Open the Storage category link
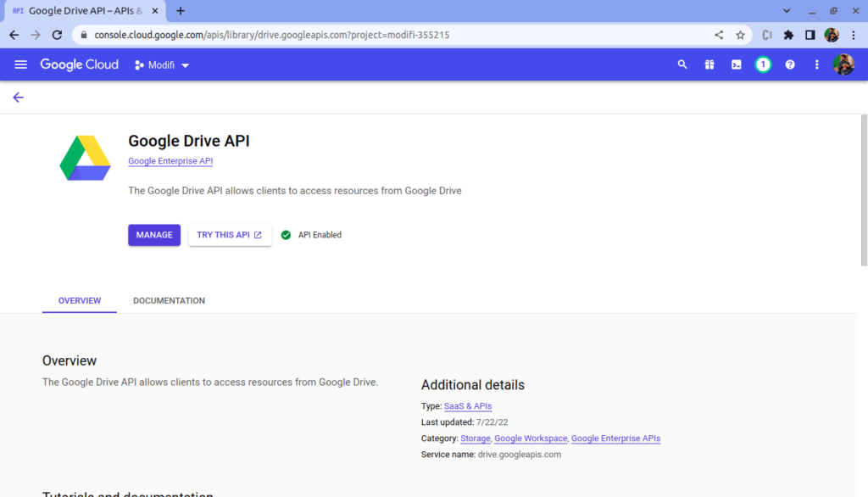Viewport: 868px width, 497px height. click(x=476, y=438)
